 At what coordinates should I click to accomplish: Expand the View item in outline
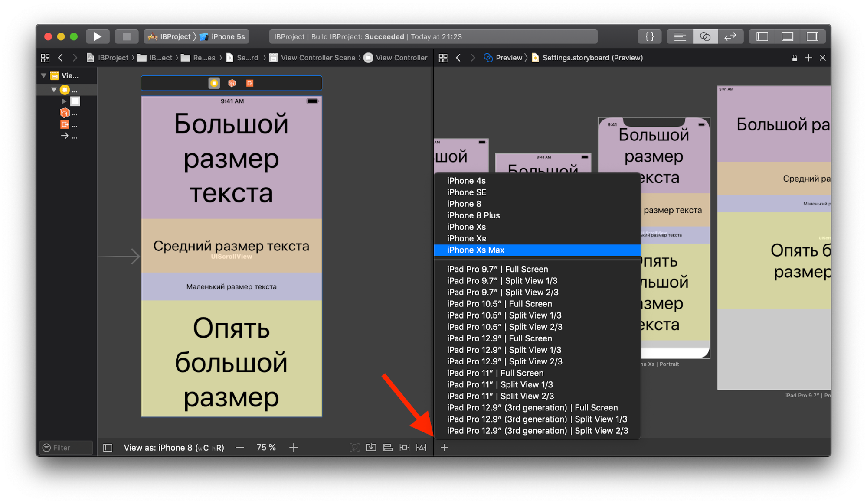click(64, 101)
